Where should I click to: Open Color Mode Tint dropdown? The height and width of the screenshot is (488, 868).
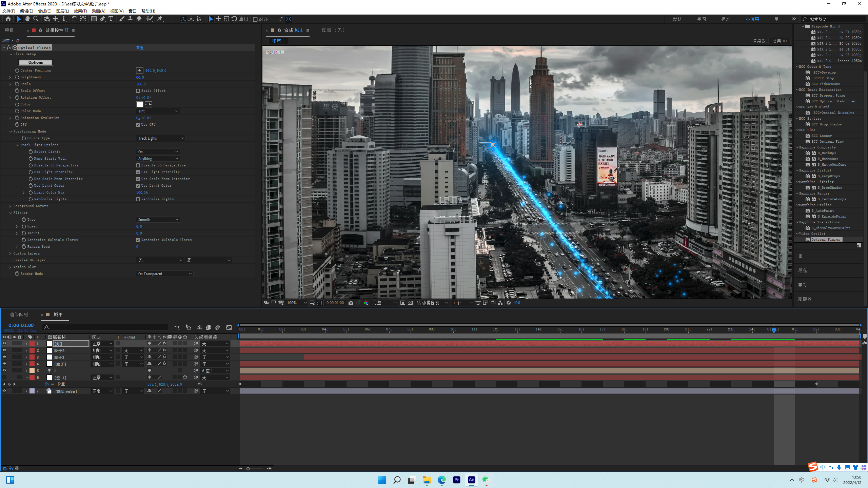point(158,111)
